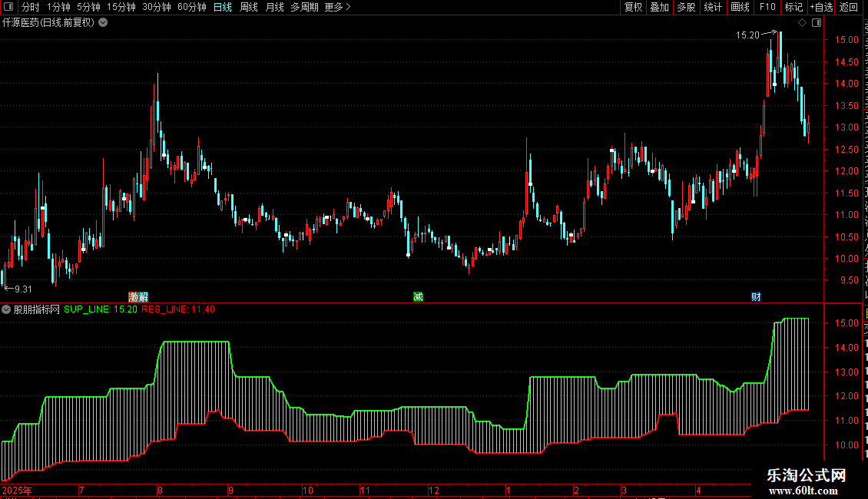The width and height of the screenshot is (868, 499).
Task: Open dropdown next to 仟源医药 title
Action: coord(103,23)
